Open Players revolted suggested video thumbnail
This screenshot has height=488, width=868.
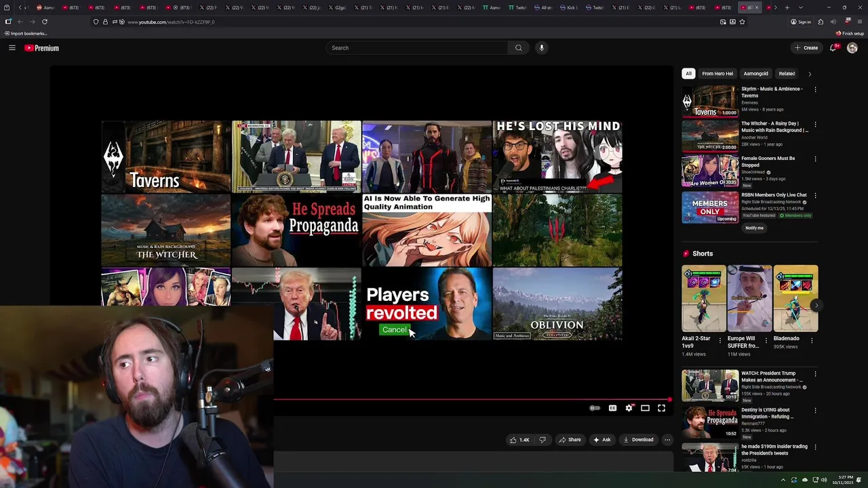pos(427,304)
